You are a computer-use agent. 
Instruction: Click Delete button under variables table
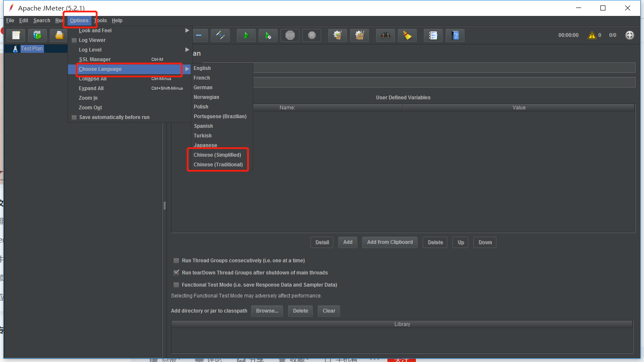click(435, 243)
